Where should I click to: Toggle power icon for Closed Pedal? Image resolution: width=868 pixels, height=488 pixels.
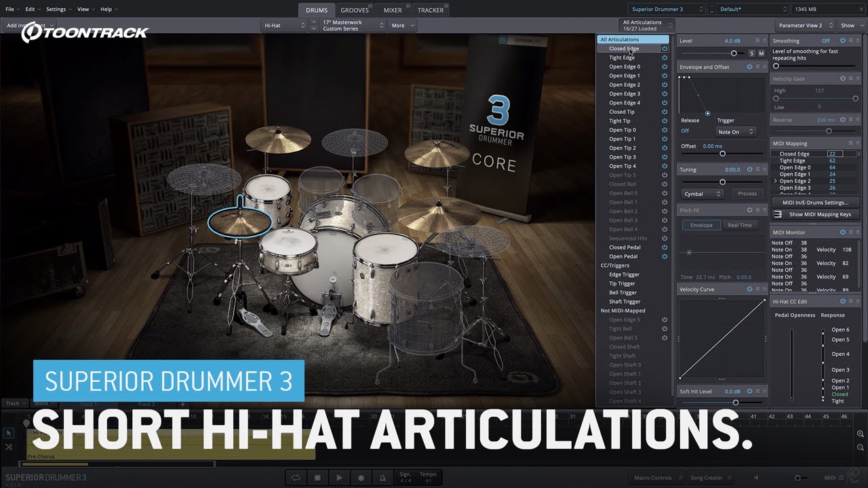coord(665,247)
